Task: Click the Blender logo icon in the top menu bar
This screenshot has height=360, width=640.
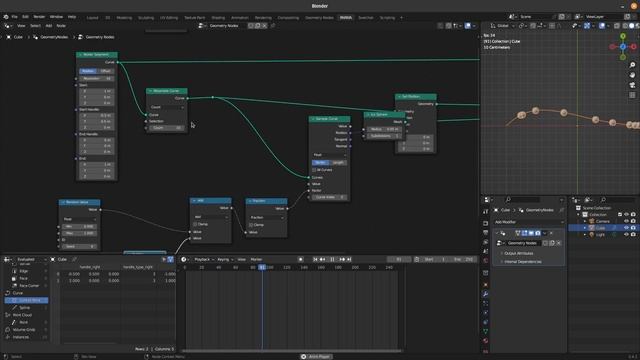Action: (x=6, y=17)
